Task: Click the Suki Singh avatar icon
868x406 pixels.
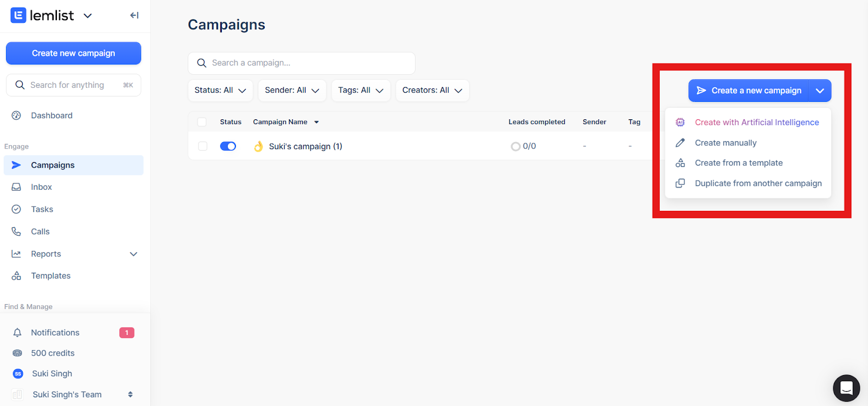Action: 18,373
